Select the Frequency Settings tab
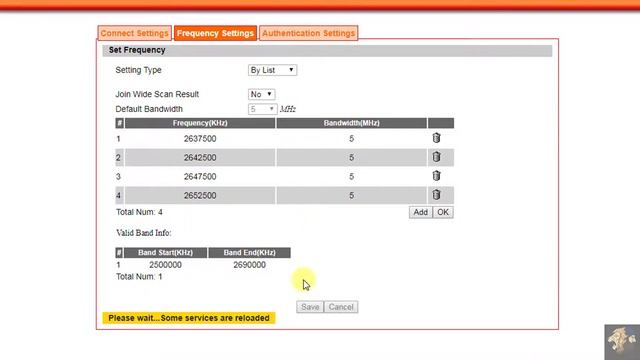Screen dimensions: 640x360 point(215,33)
